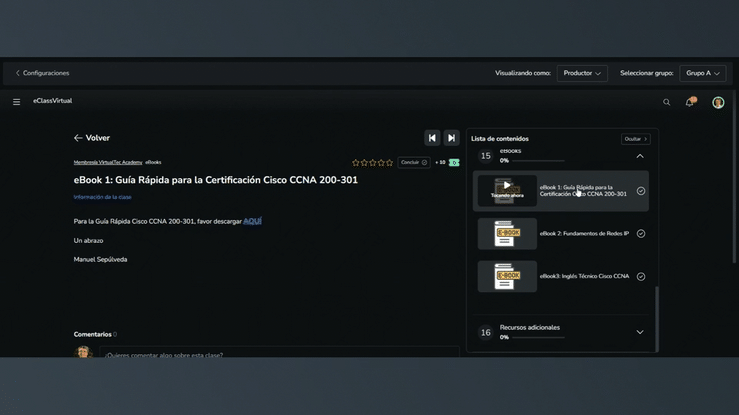Mark eBook 1 as completed
The image size is (739, 415).
[x=640, y=191]
